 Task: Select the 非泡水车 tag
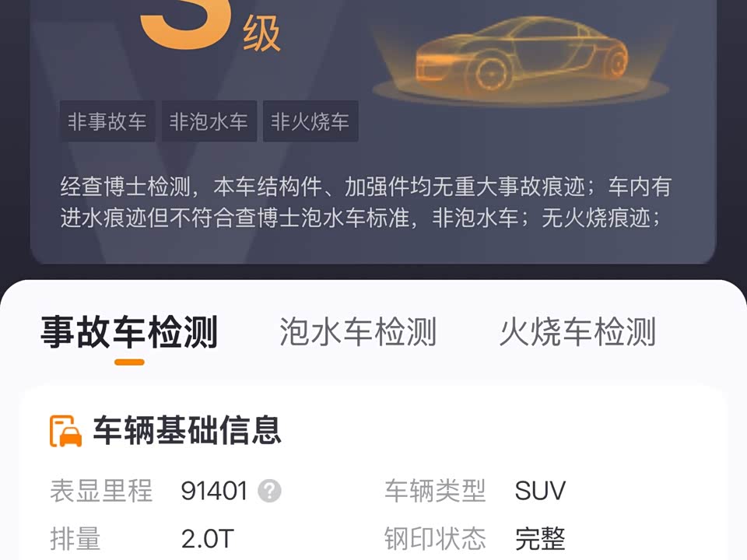tap(209, 121)
